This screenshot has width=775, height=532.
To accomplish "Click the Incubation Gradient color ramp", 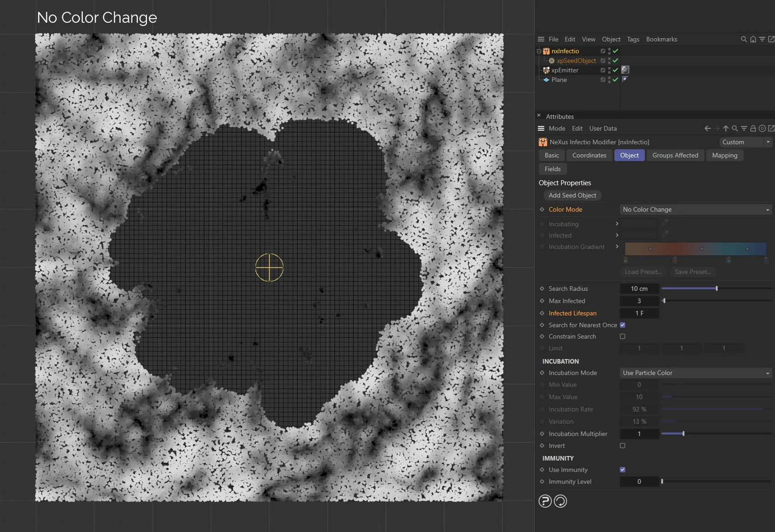I will point(696,249).
